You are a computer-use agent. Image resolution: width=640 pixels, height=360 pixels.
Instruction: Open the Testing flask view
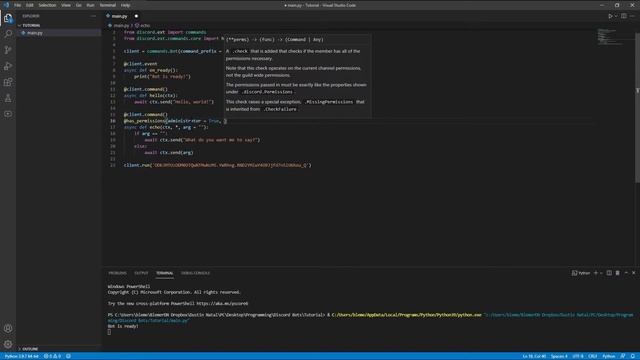8,98
